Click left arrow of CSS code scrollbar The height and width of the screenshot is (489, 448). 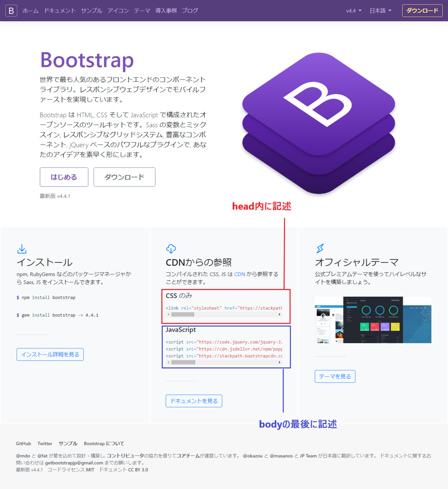[x=168, y=315]
